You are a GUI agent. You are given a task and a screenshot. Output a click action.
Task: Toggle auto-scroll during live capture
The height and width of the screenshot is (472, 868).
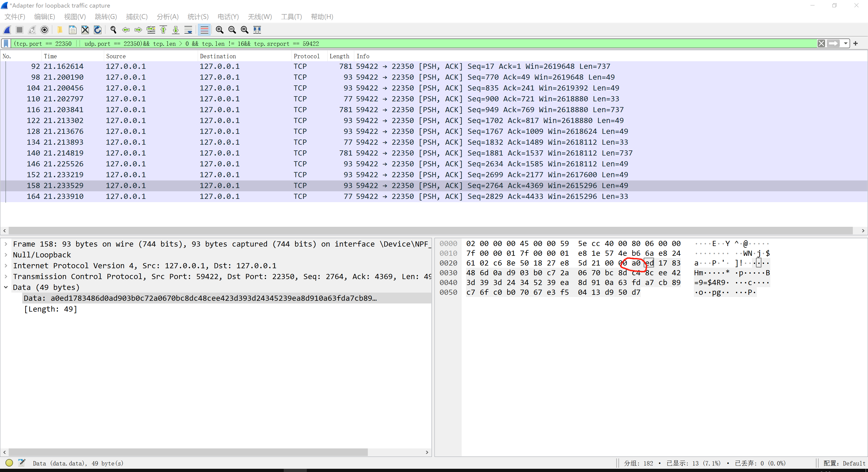tap(188, 30)
